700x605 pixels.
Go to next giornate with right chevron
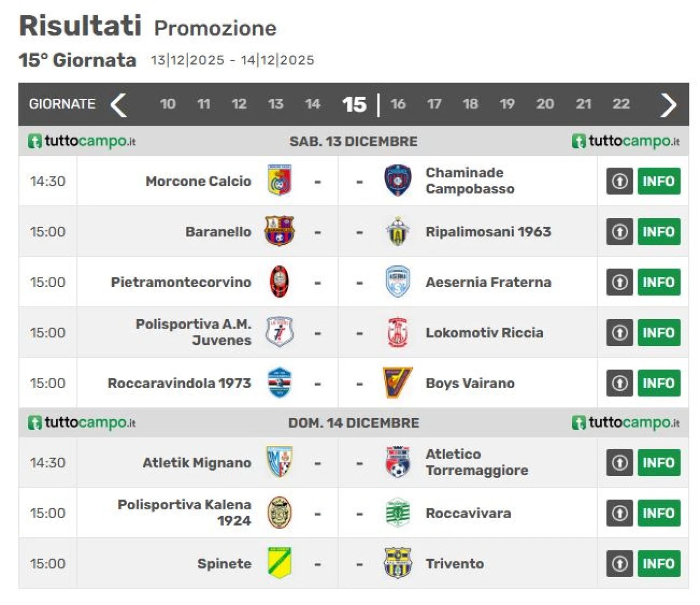coord(668,104)
